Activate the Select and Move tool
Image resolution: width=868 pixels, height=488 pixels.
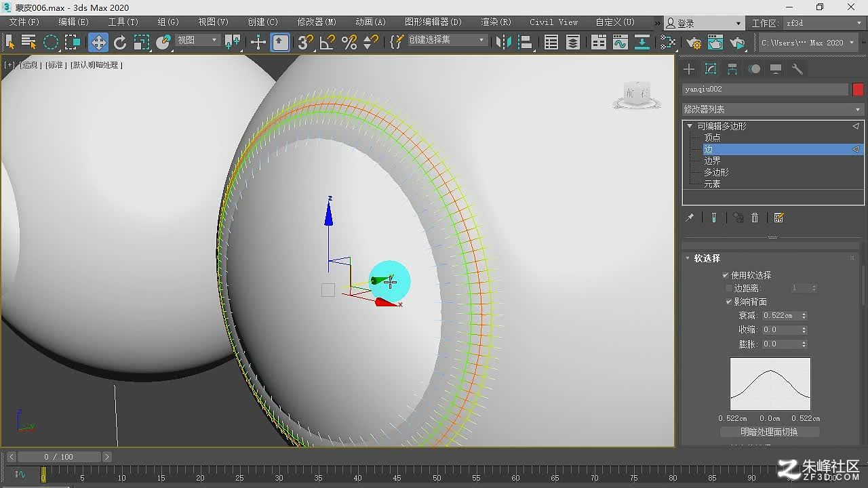(98, 42)
